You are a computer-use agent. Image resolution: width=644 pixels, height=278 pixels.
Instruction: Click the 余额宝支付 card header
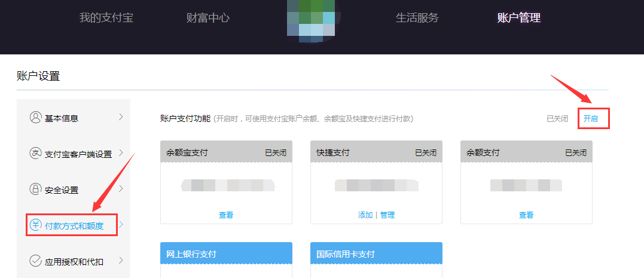[x=226, y=152]
